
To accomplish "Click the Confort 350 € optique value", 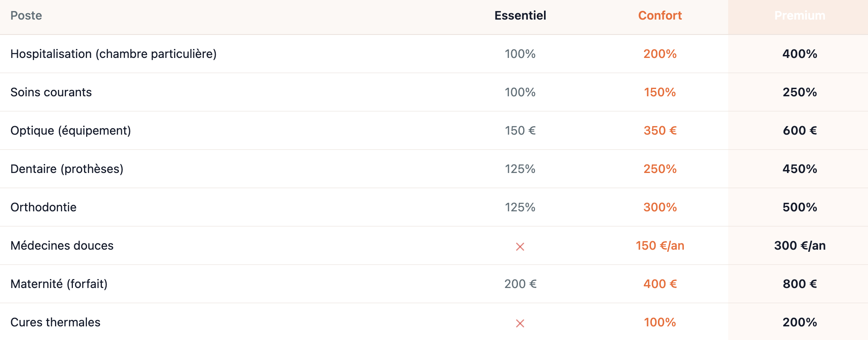I will [660, 131].
